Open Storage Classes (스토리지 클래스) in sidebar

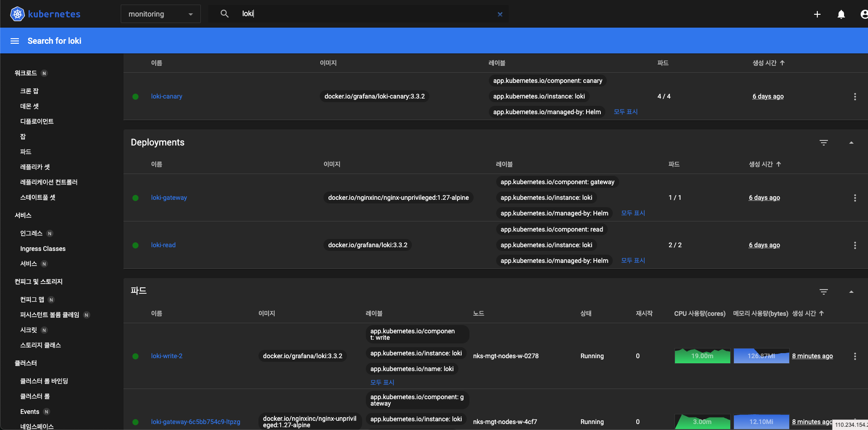[x=41, y=345]
